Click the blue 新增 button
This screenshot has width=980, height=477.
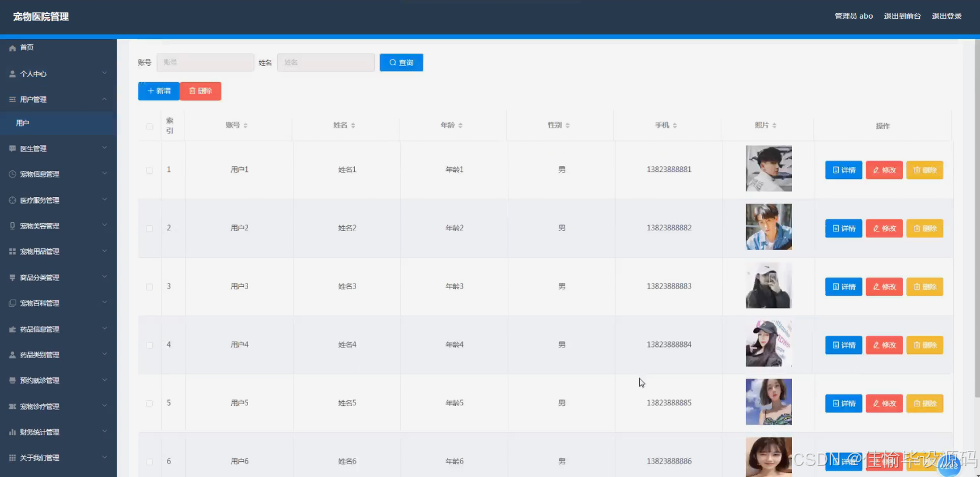click(159, 91)
